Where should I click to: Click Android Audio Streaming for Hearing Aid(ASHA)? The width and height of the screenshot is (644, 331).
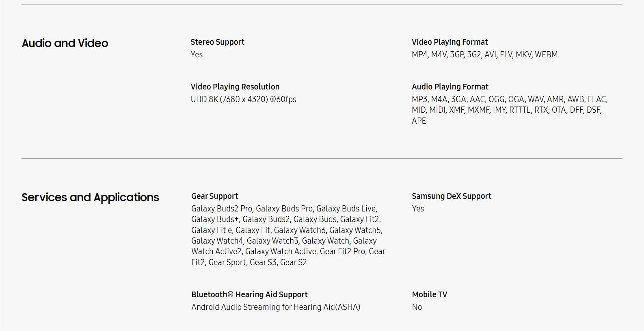pos(276,307)
